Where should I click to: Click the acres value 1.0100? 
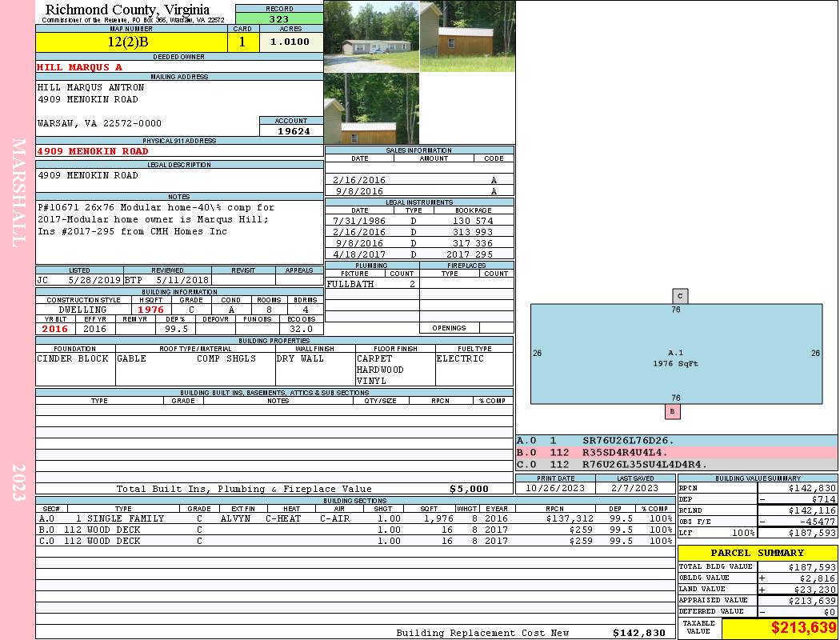290,42
